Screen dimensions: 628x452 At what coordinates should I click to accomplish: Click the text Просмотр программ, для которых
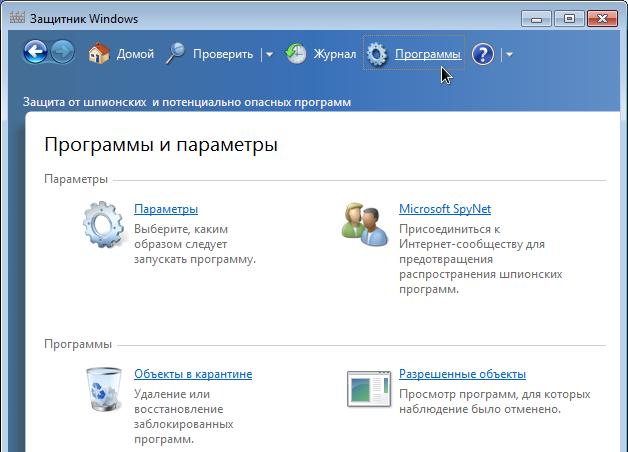[x=495, y=394]
